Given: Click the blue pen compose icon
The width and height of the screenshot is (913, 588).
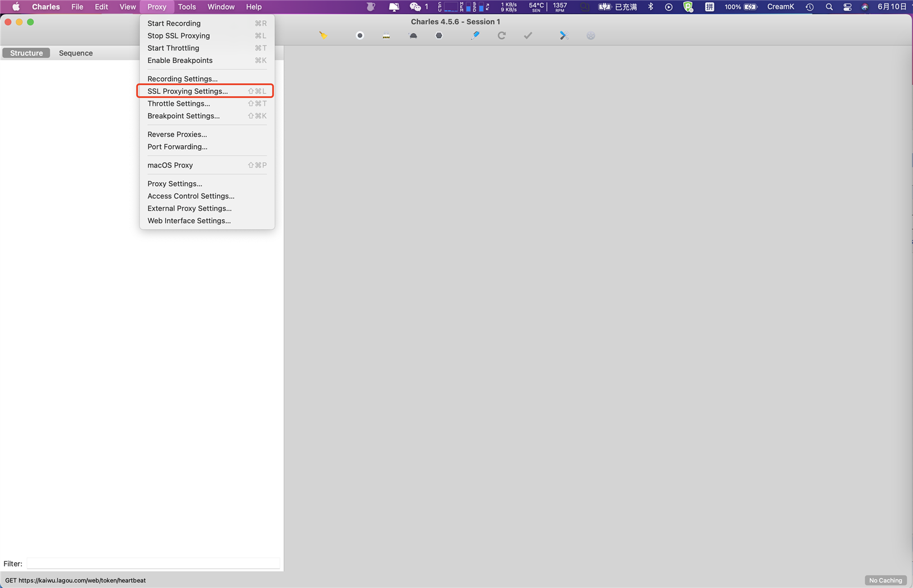Looking at the screenshot, I should click(x=475, y=35).
